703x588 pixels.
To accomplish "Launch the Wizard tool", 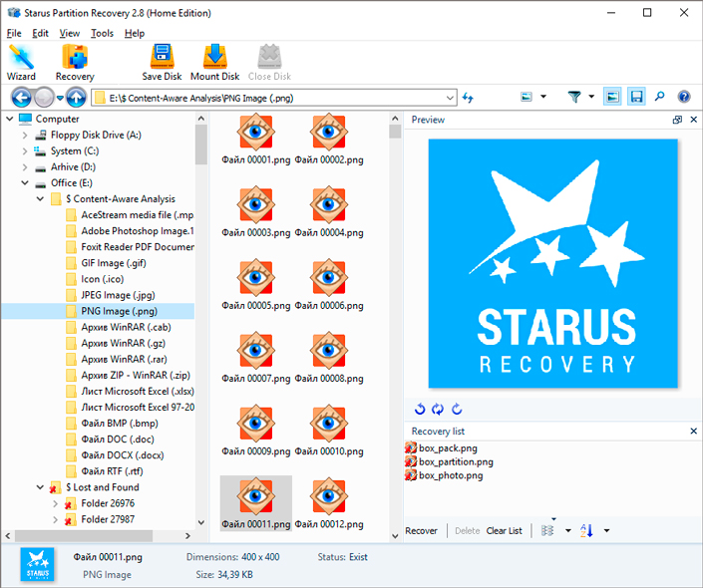I will click(x=21, y=63).
